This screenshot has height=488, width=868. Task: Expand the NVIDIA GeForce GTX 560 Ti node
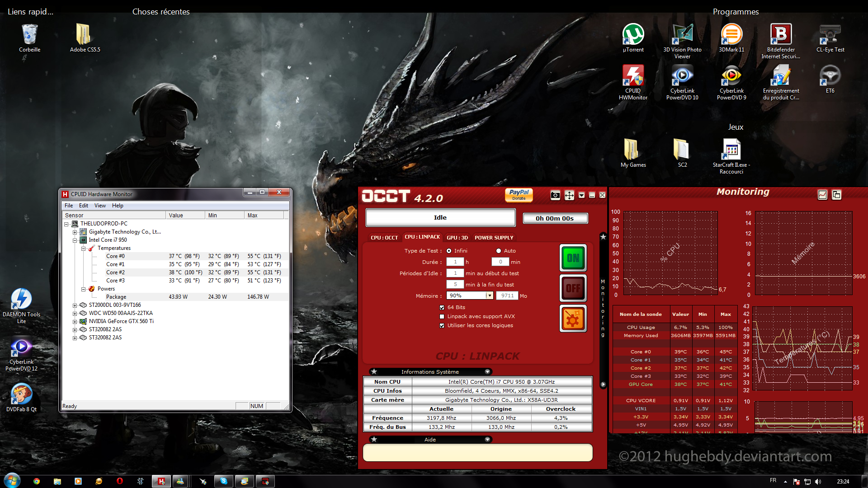tap(75, 321)
